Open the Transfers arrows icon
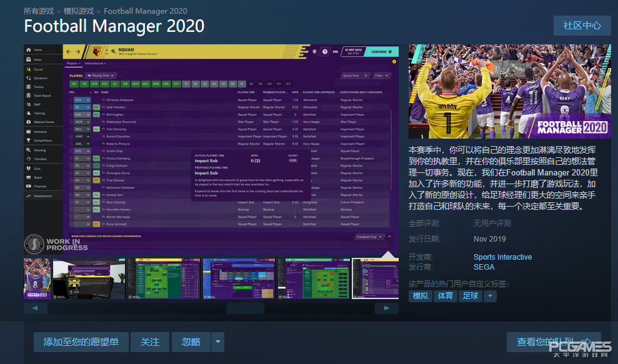Image resolution: width=618 pixels, height=364 pixels. tap(28, 159)
